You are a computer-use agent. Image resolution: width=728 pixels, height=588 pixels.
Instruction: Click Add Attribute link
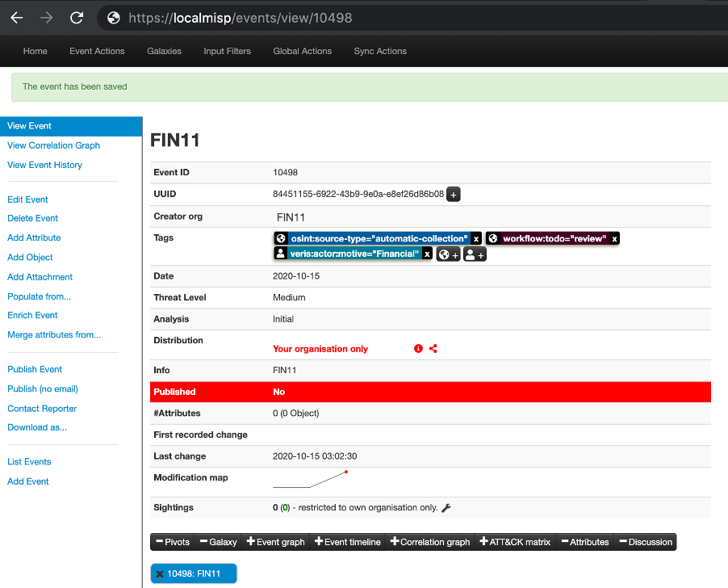point(34,237)
